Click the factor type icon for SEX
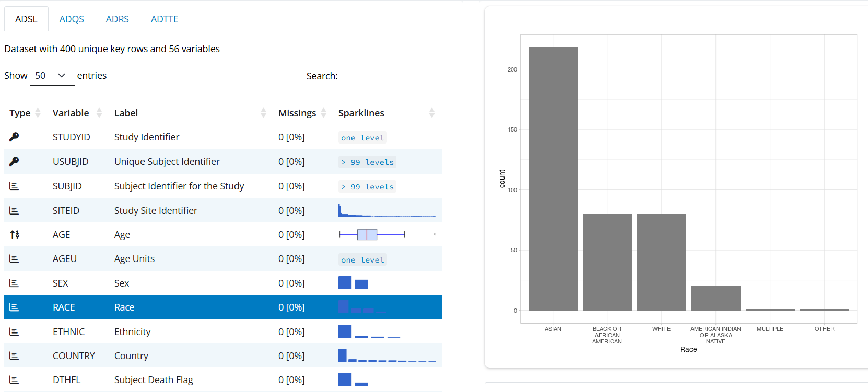The image size is (868, 392). (14, 283)
